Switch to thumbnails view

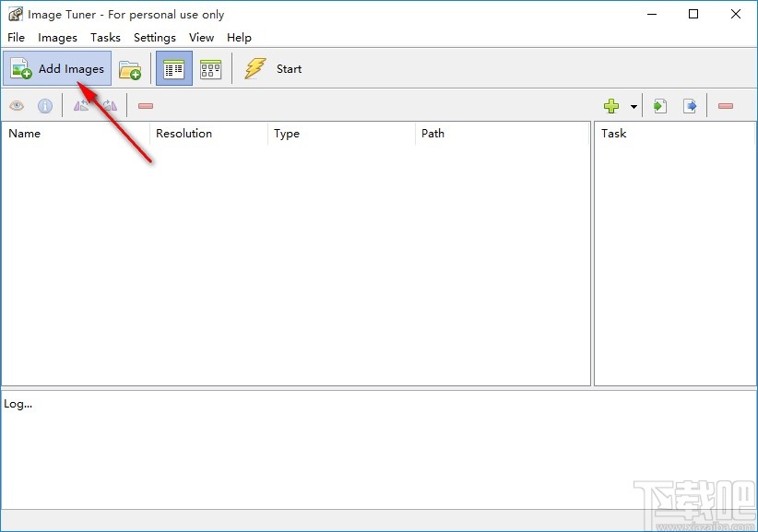click(x=211, y=69)
